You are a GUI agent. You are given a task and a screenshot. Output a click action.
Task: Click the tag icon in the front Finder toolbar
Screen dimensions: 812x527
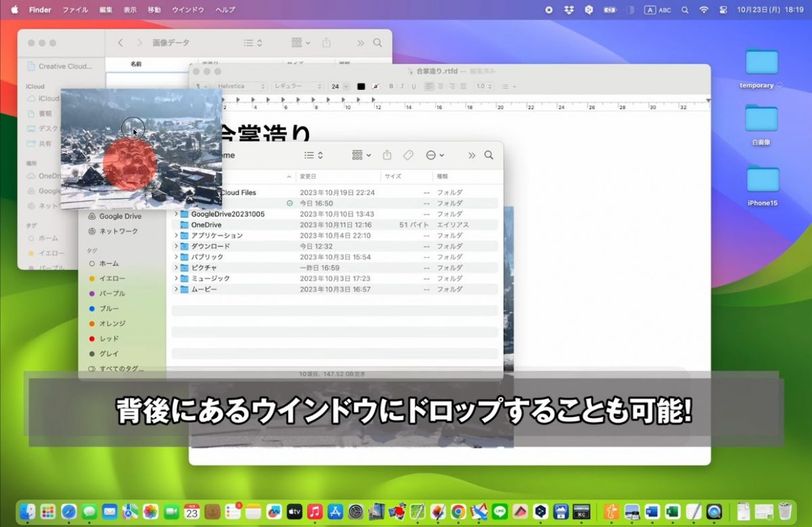(x=408, y=155)
